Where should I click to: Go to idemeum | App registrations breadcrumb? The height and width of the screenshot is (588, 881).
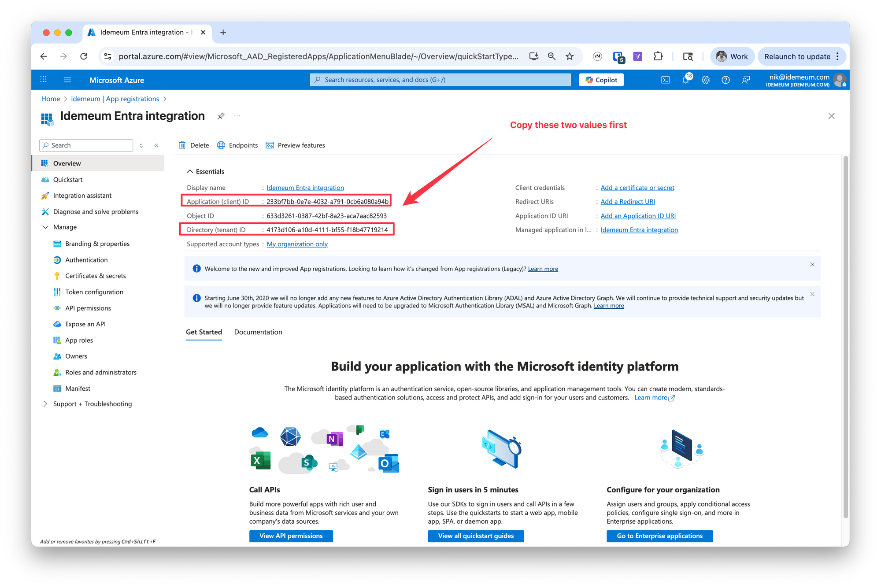tap(115, 99)
